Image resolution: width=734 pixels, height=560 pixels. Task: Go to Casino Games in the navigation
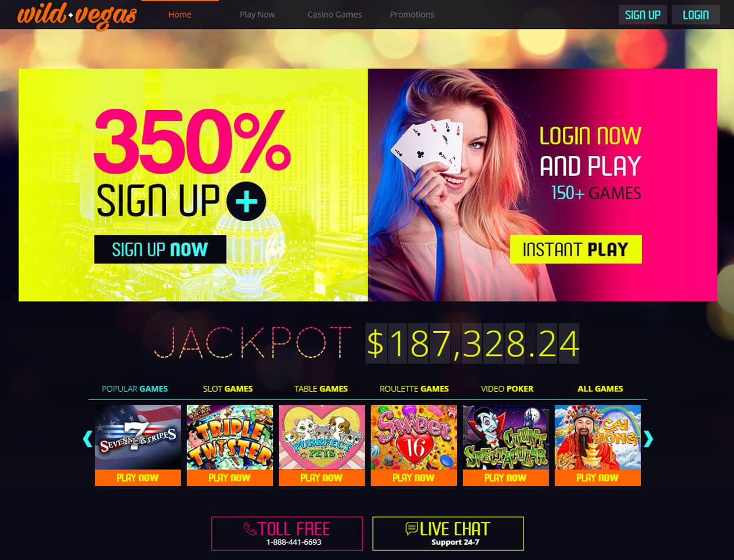(x=335, y=15)
